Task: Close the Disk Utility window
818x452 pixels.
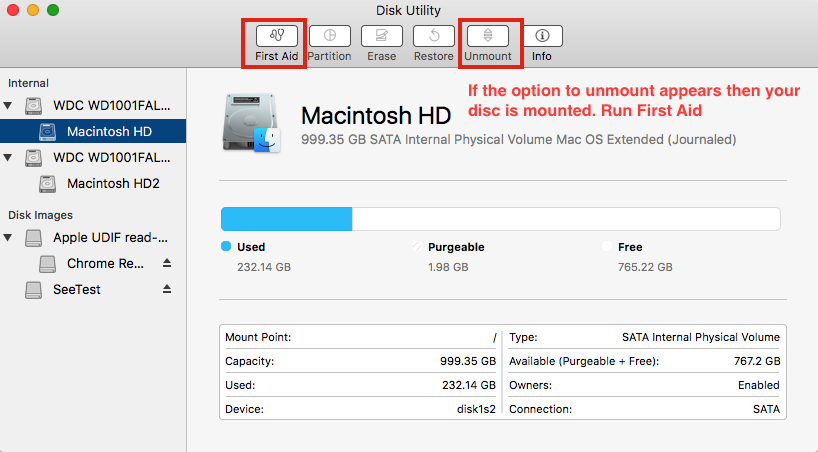Action: [13, 10]
